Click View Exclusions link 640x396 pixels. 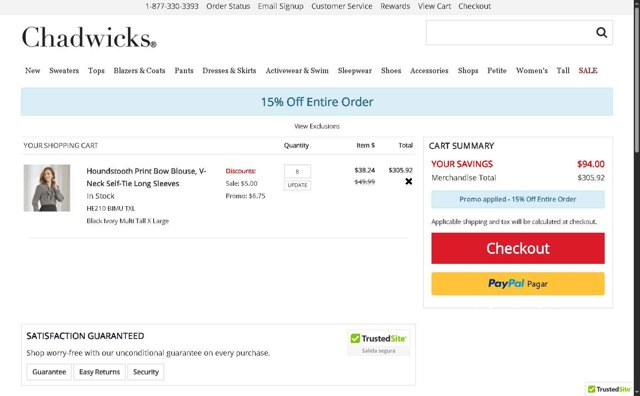(317, 126)
